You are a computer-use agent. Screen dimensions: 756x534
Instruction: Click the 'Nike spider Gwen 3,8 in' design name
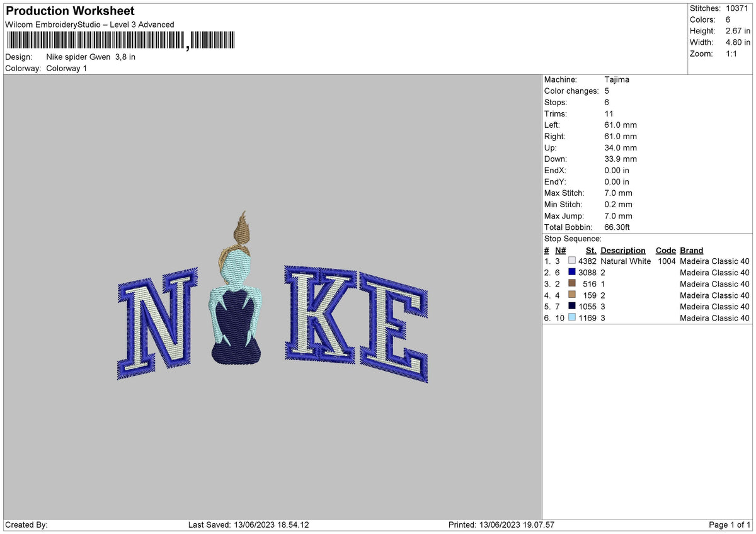(91, 57)
